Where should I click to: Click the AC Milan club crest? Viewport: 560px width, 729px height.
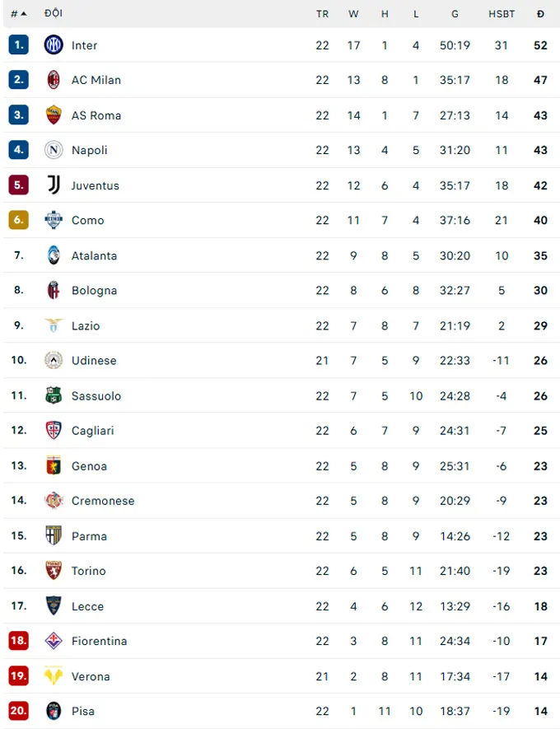[x=54, y=80]
